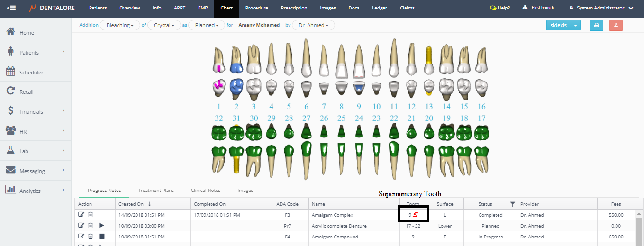This screenshot has width=644, height=246.
Task: Click the Help? link
Action: [x=500, y=8]
